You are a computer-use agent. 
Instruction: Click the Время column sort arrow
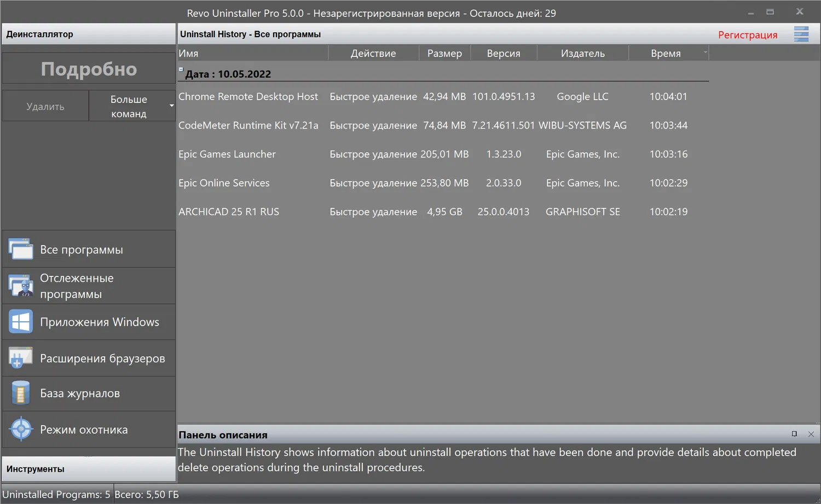tap(705, 53)
